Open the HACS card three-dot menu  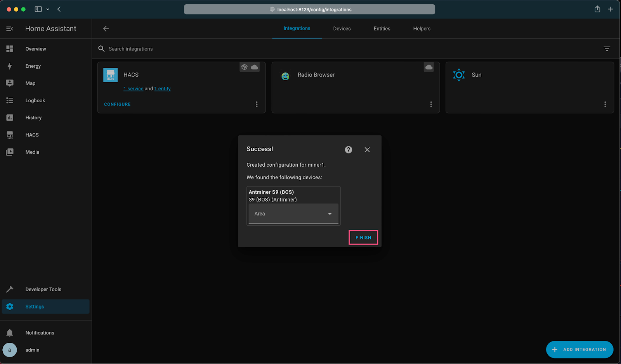point(257,104)
